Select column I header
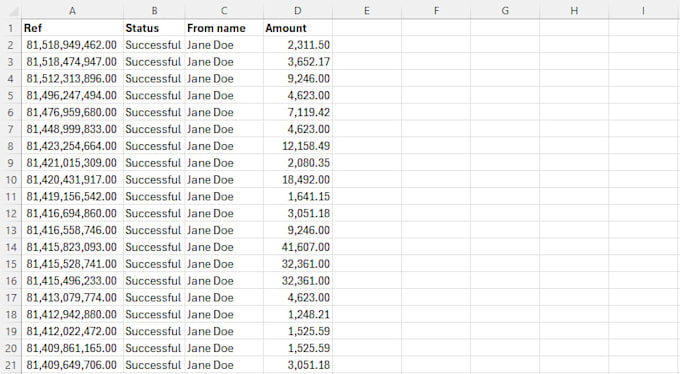Screen dimensions: 680x374 [x=643, y=10]
